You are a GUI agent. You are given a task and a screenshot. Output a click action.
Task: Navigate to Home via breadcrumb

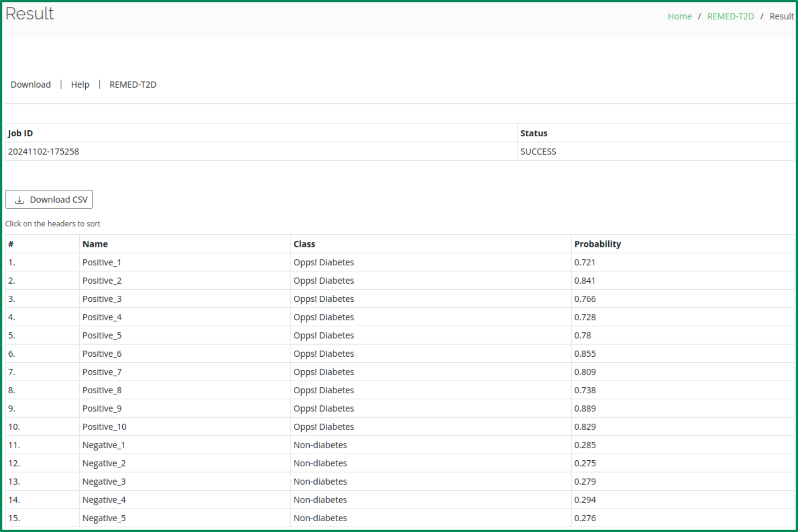pos(679,16)
